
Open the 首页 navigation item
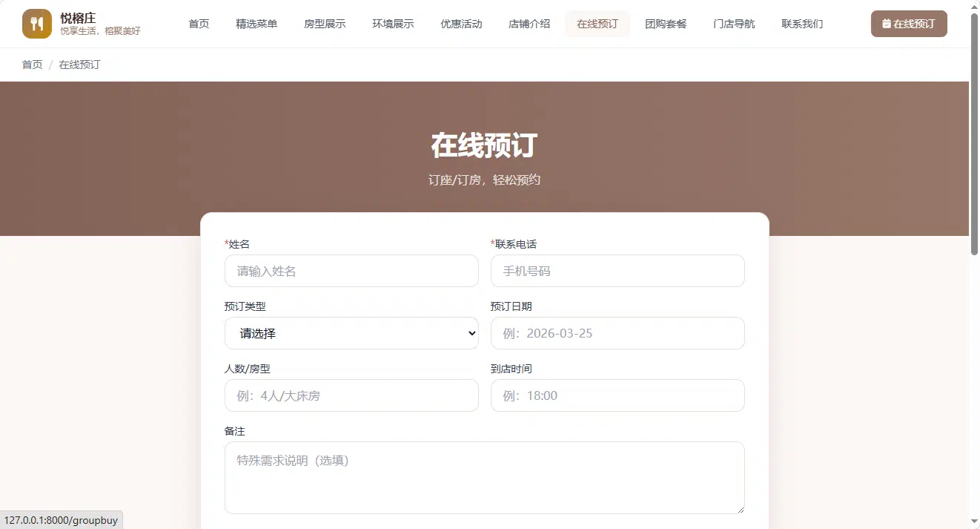tap(199, 24)
